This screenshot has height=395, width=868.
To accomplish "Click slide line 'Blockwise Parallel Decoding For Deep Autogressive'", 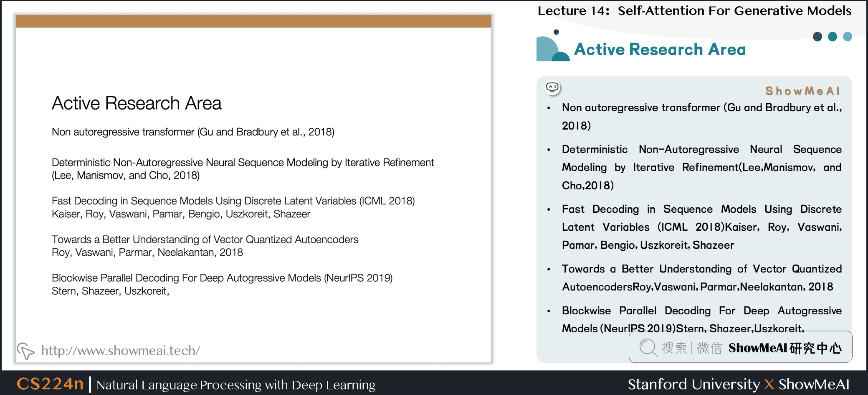I will point(222,278).
